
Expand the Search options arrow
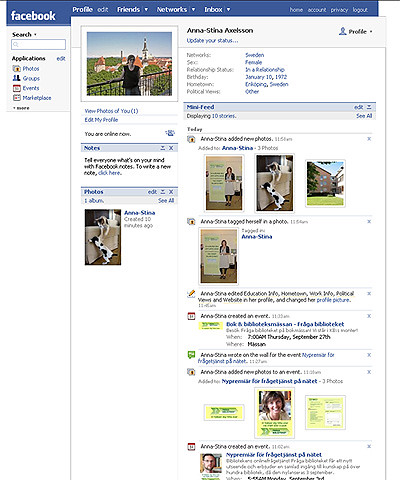coord(35,35)
